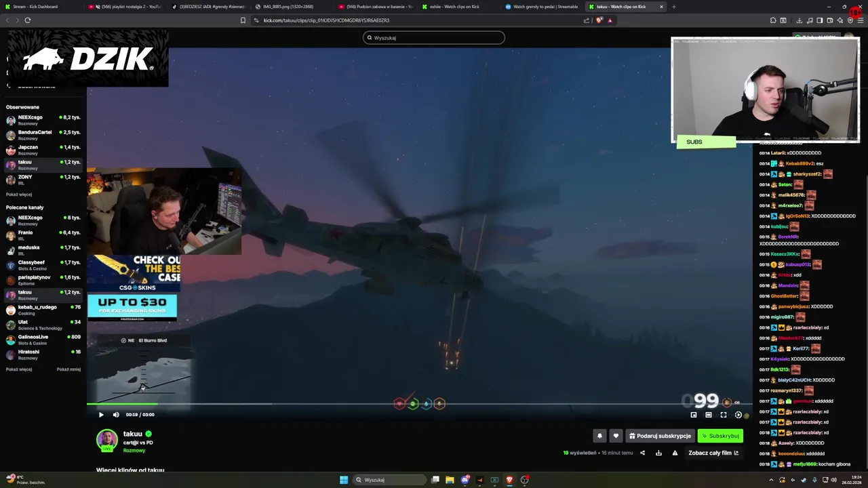Open the takuu channel name link

133,434
